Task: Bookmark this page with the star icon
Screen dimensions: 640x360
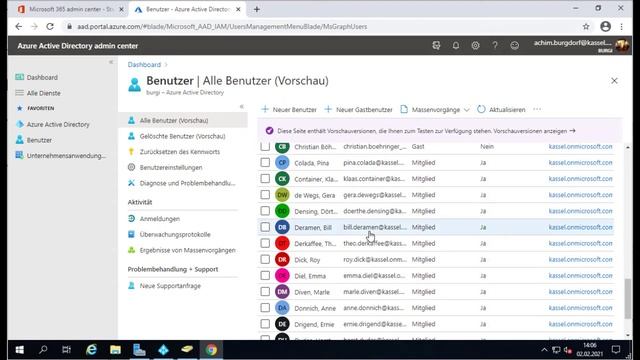Action: (586, 27)
